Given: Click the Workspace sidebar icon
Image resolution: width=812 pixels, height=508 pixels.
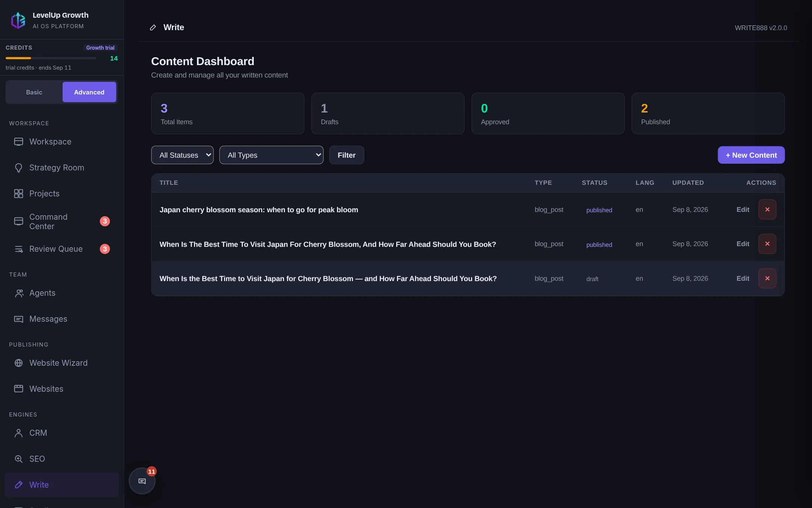Looking at the screenshot, I should click(18, 141).
